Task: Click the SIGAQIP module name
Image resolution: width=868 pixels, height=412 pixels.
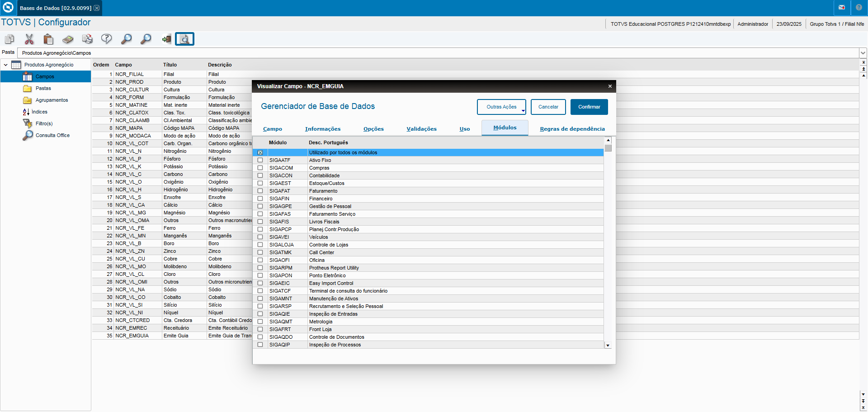Action: [x=280, y=345]
